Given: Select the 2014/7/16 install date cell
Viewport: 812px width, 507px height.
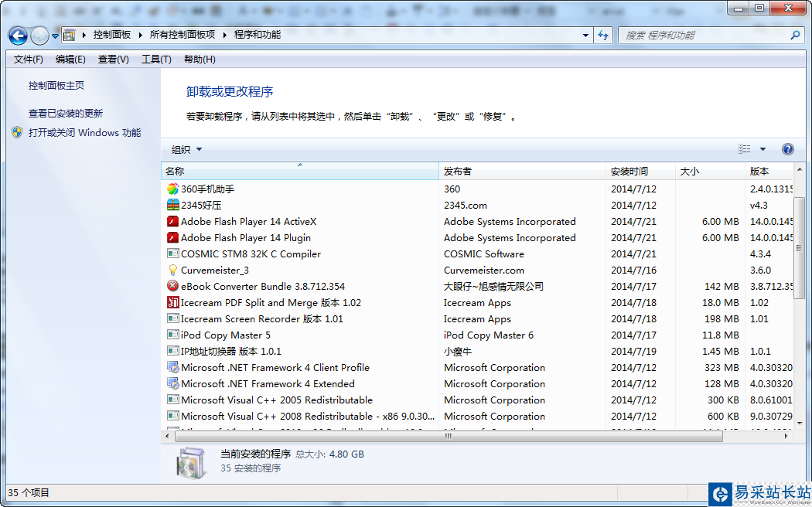Looking at the screenshot, I should coord(633,270).
